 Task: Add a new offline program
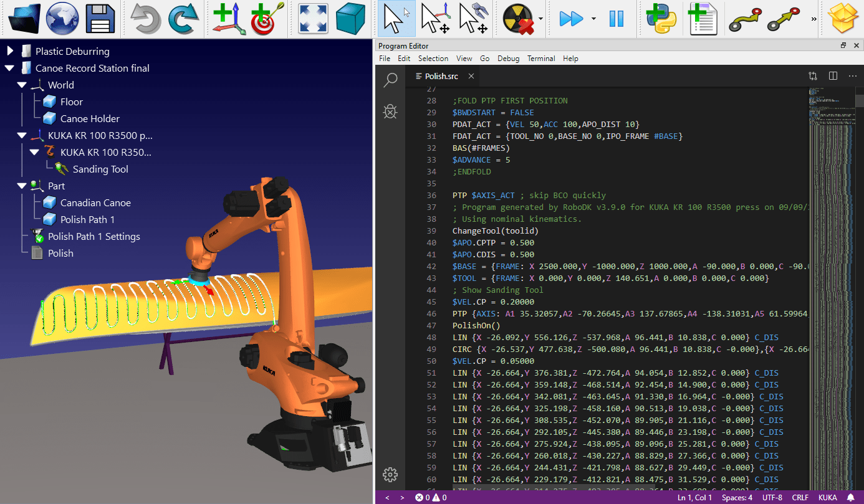click(703, 18)
